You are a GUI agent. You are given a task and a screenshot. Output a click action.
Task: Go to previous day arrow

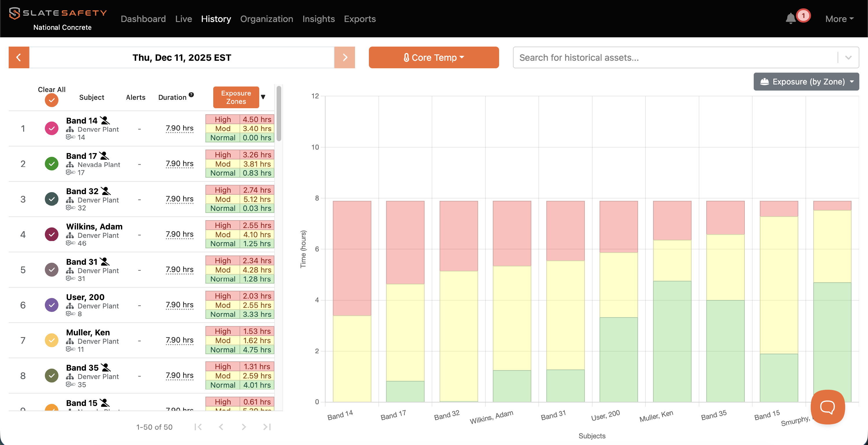[x=19, y=58]
